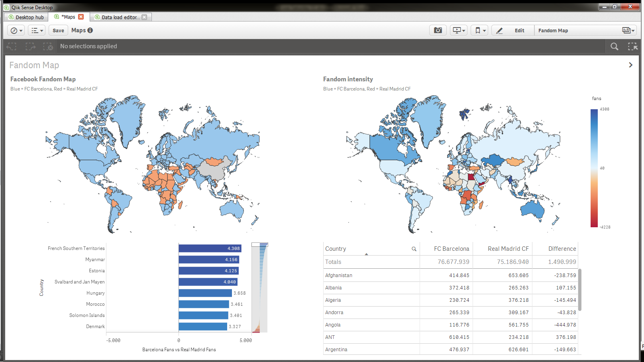Image resolution: width=644 pixels, height=362 pixels.
Task: Open the storytelling presentation menu
Action: click(459, 30)
